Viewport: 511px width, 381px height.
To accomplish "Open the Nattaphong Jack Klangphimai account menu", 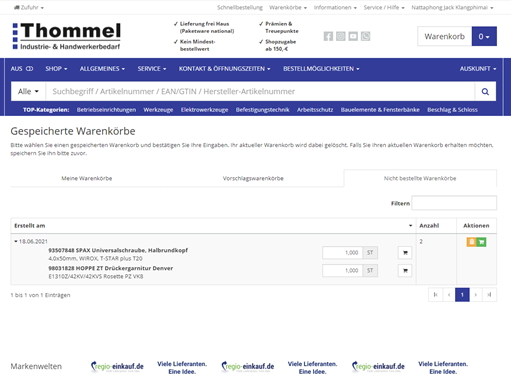I will click(452, 7).
